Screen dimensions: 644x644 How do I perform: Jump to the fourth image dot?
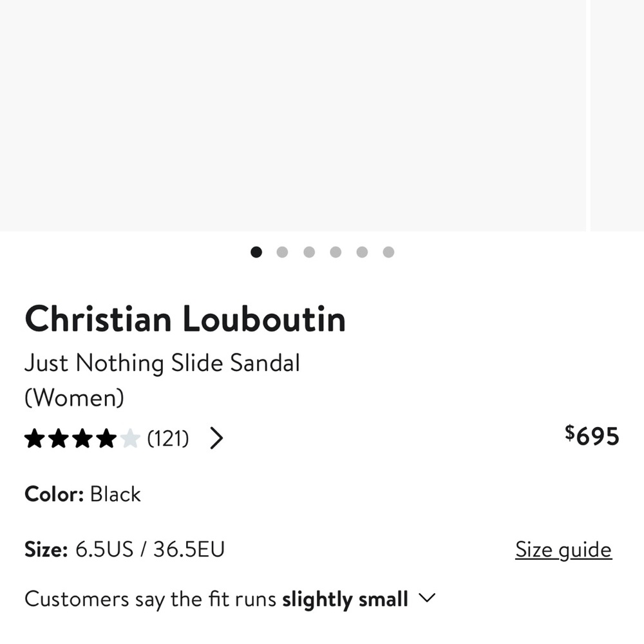click(336, 252)
